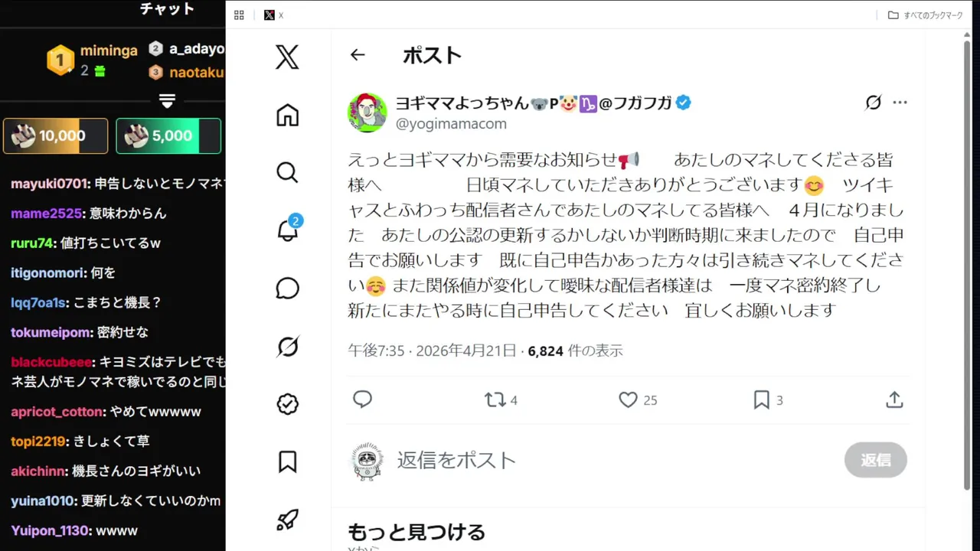Screen dimensions: 980x551
Task: Toggle like on the post with 25 likes
Action: click(629, 399)
